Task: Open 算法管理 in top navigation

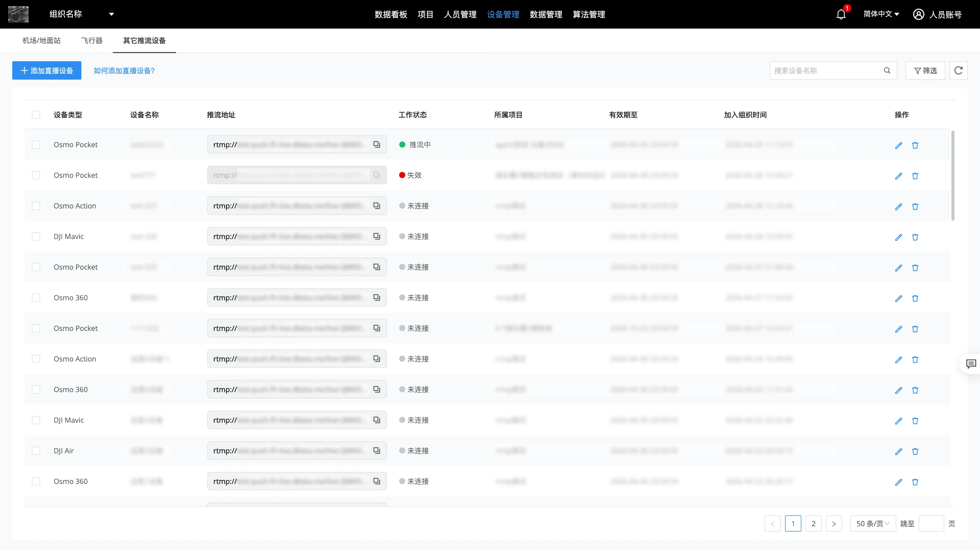Action: click(x=589, y=14)
